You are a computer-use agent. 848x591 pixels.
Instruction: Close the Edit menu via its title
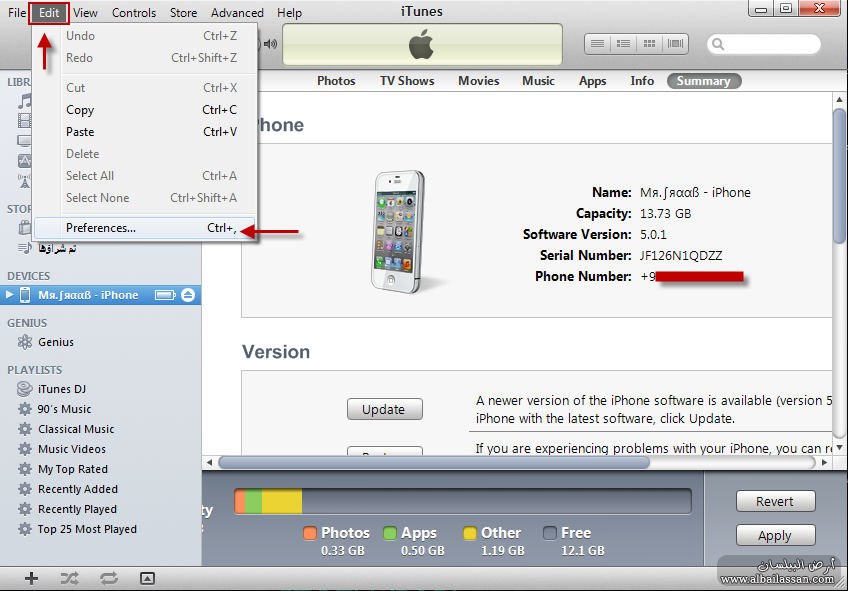click(x=49, y=12)
